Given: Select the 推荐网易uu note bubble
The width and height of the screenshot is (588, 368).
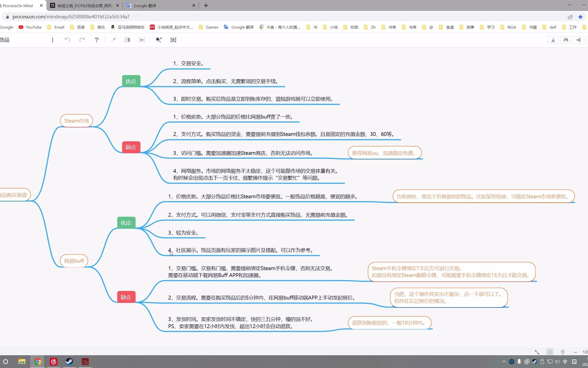Looking at the screenshot, I should pos(385,153).
